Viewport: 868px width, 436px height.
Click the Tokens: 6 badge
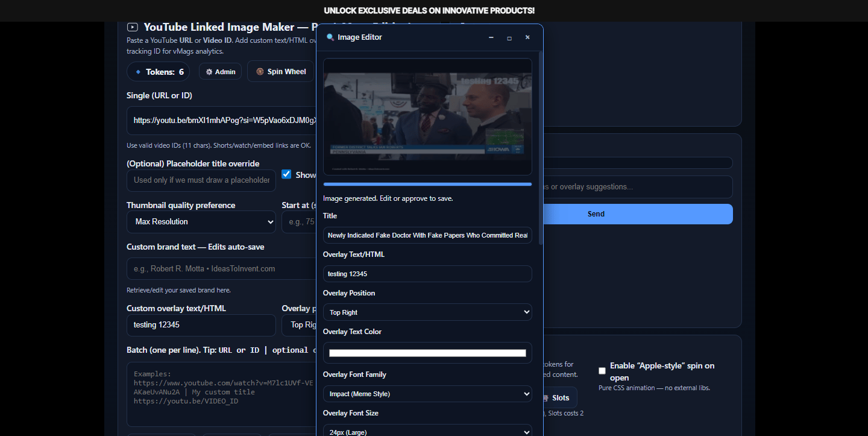158,72
